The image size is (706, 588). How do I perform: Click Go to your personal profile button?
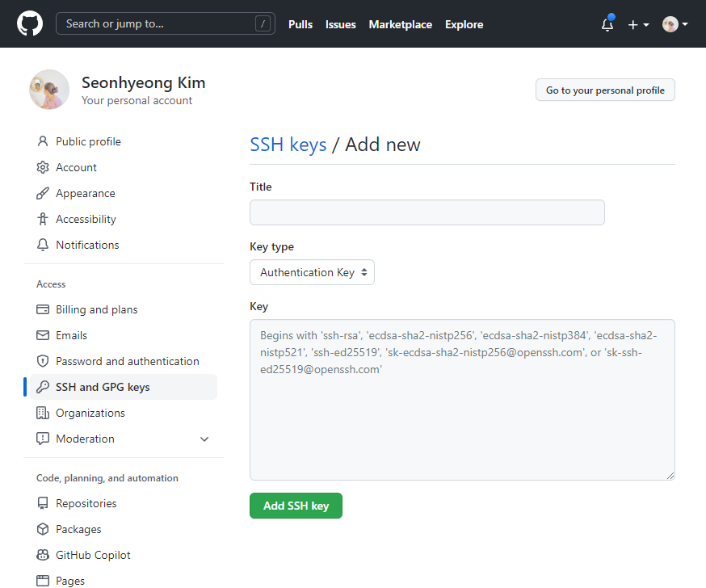click(605, 90)
